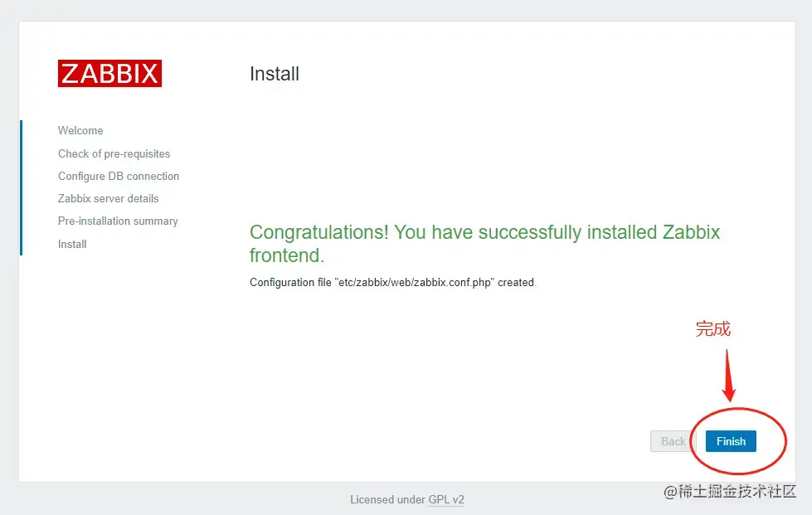Viewport: 812px width, 515px height.
Task: Select Pre-installation summary step
Action: (118, 221)
